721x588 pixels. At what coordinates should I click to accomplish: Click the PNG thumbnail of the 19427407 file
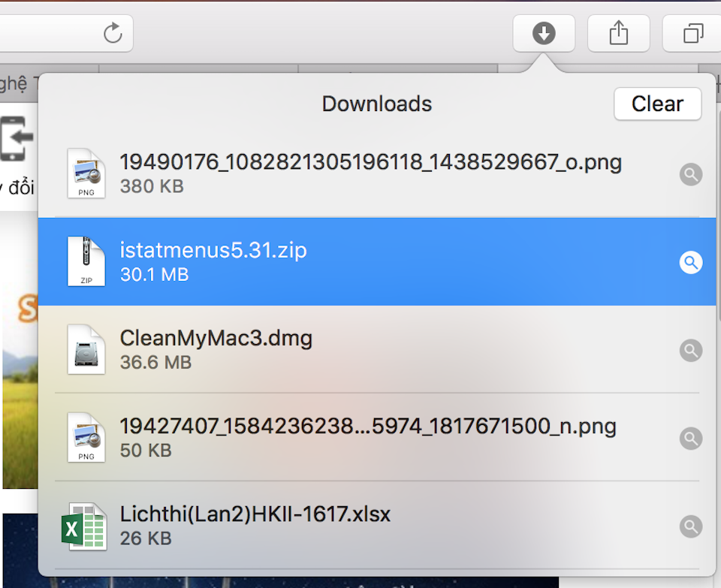click(x=86, y=438)
